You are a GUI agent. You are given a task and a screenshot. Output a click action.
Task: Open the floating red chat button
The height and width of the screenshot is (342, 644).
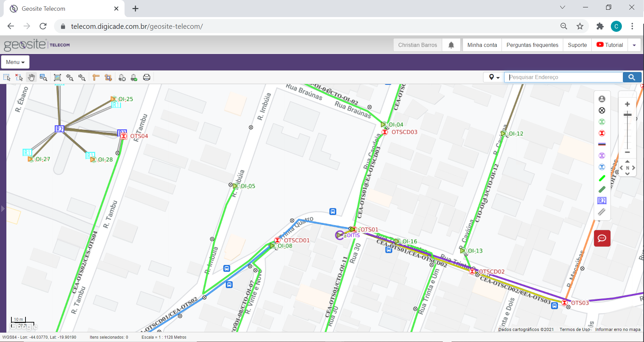tap(602, 238)
